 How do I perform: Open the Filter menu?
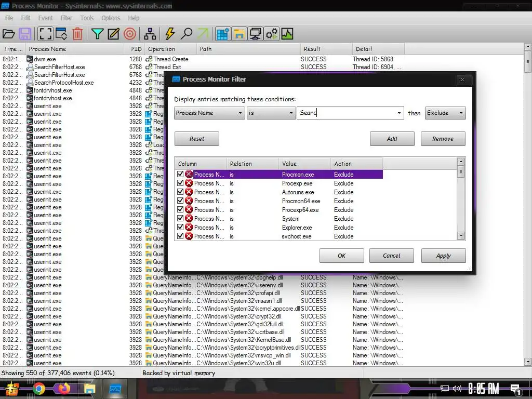point(66,18)
